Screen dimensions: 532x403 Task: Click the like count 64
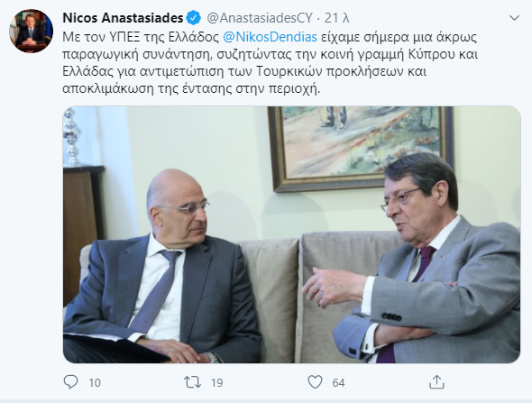338,382
